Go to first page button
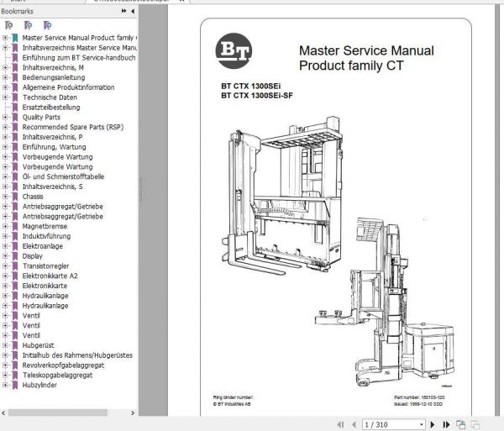Screen dimensions: 504x431 coord(341,424)
